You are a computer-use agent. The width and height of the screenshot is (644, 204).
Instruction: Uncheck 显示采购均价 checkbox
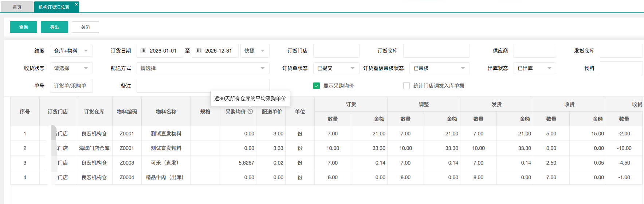[x=316, y=86]
